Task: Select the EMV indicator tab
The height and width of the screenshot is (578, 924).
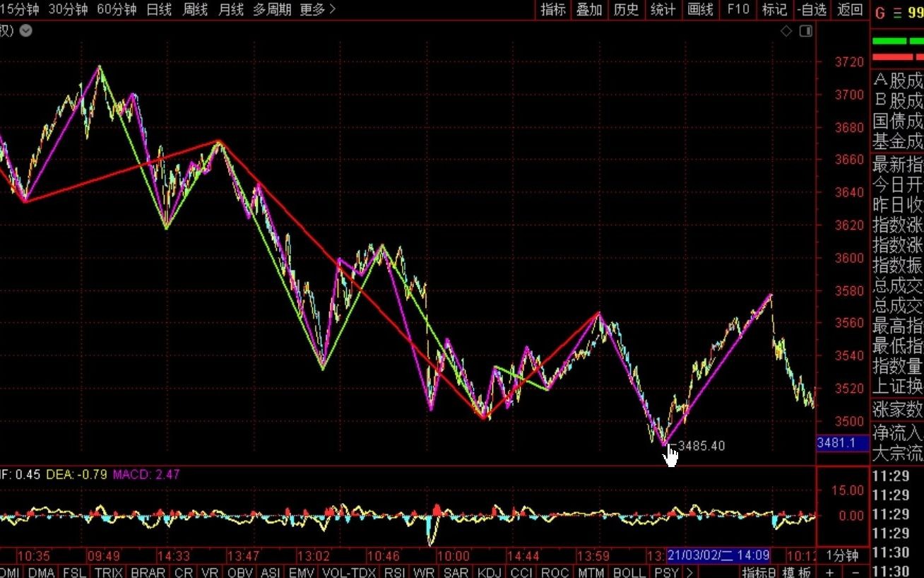Action: click(x=302, y=572)
